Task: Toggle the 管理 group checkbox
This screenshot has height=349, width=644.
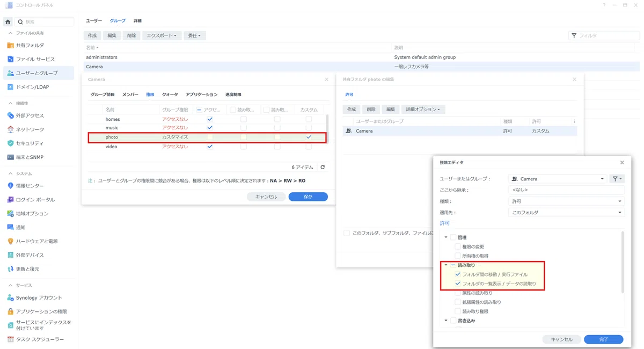Action: 453,237
